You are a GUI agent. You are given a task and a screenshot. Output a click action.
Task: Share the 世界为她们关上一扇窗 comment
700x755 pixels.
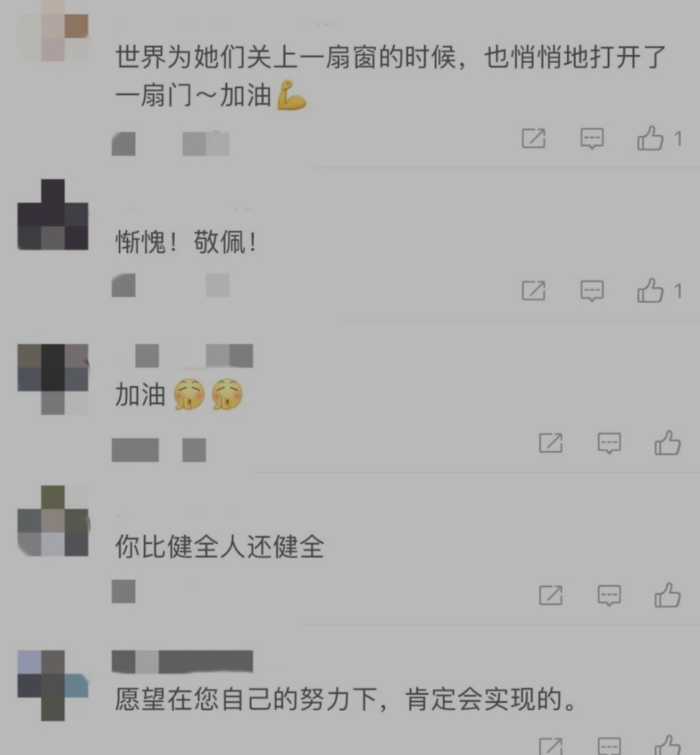(x=533, y=139)
